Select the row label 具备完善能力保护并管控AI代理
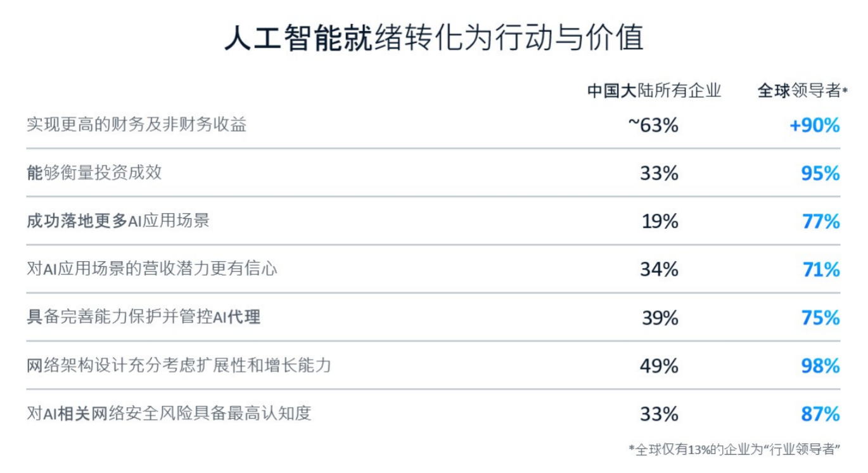The width and height of the screenshot is (868, 473). coord(144,317)
